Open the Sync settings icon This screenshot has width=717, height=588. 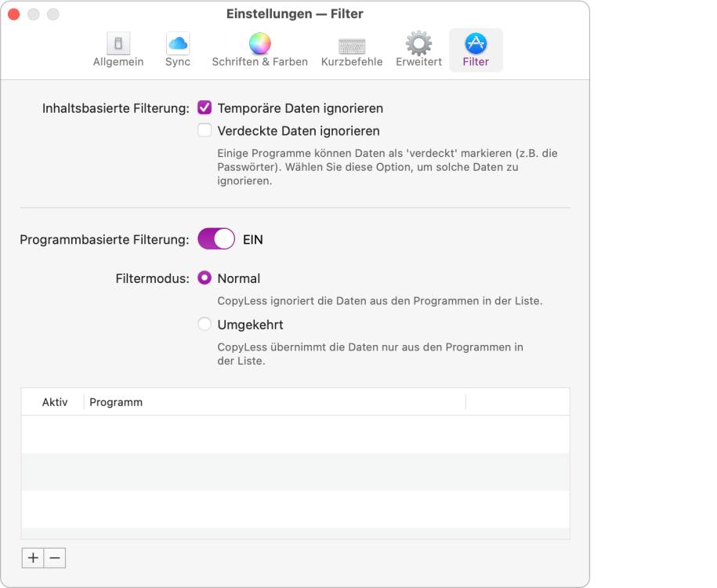pos(178,44)
